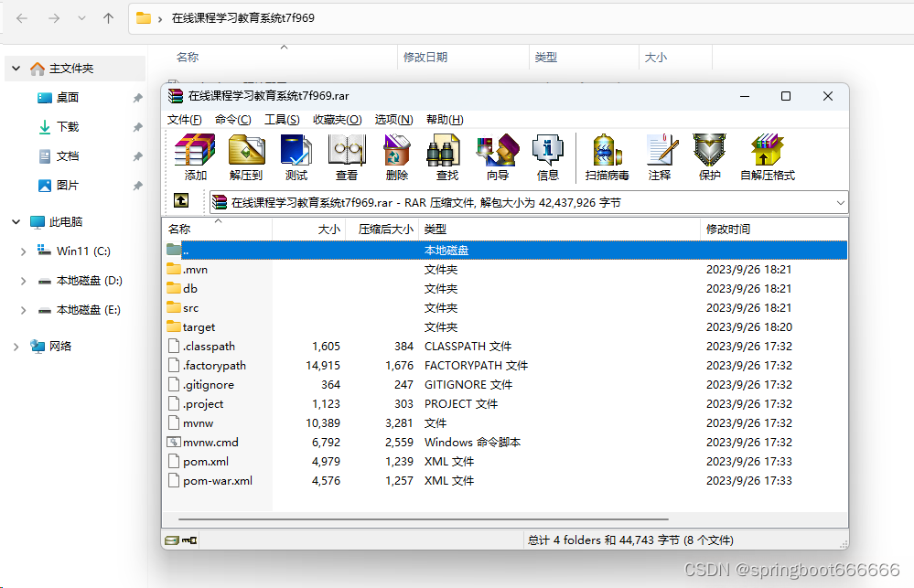Select the mvnw file row
The image size is (914, 588).
[x=505, y=423]
